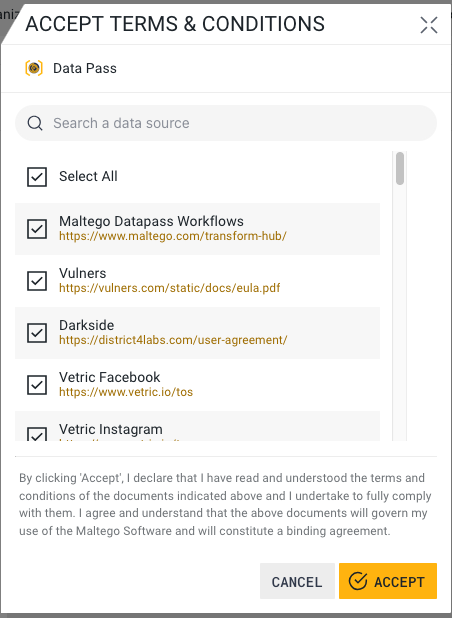The image size is (452, 618).
Task: Toggle the Select All checkbox
Action: [37, 177]
